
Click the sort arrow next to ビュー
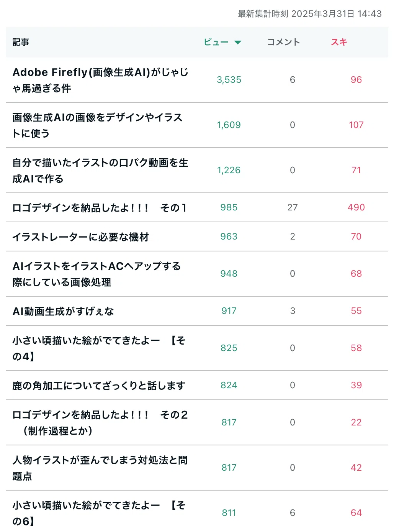pos(238,43)
